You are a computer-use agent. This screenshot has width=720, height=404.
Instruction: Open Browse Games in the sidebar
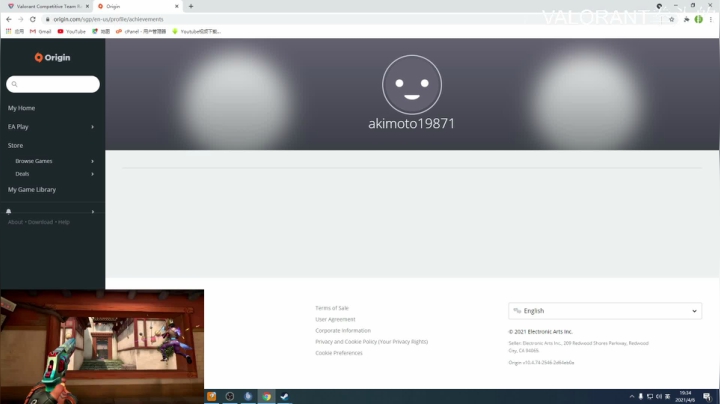[x=34, y=161]
